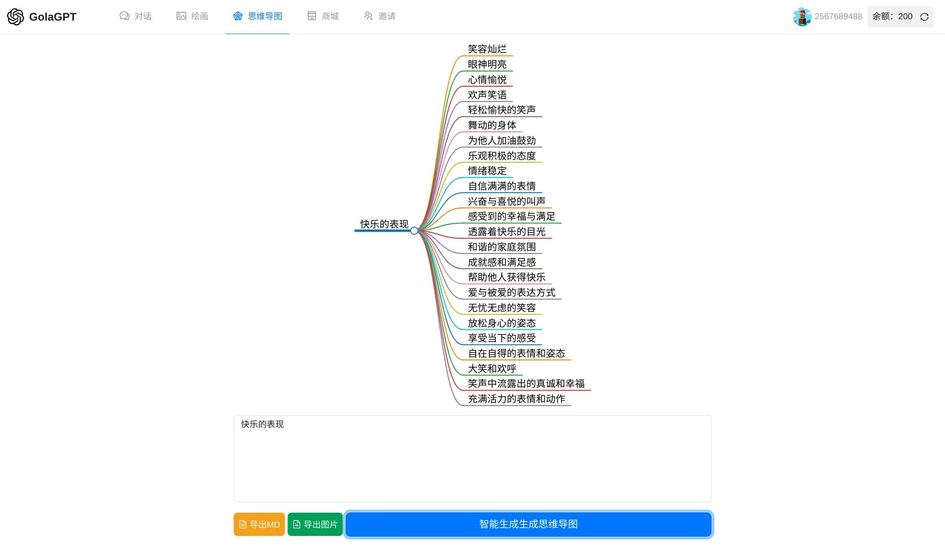This screenshot has width=945, height=560.
Task: Click the chat bubble icon beside 对话
Action: (x=124, y=16)
